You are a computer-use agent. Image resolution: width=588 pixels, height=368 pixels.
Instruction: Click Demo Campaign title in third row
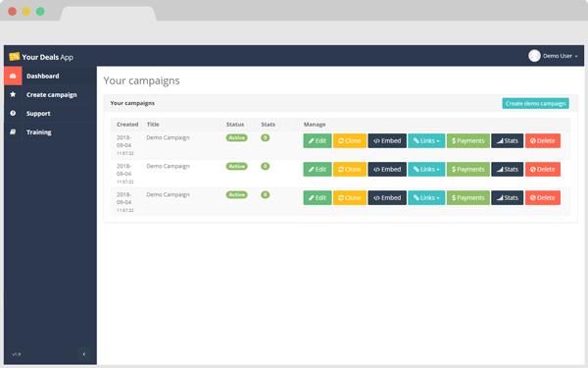click(168, 195)
